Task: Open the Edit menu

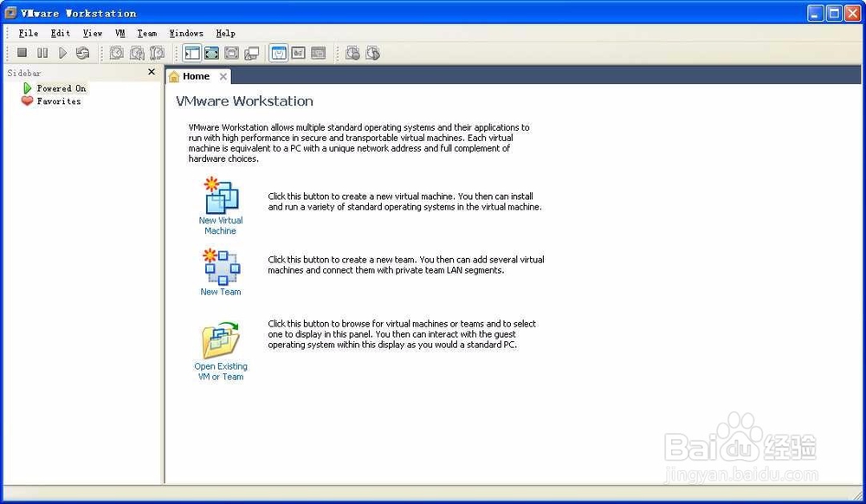Action: (61, 33)
